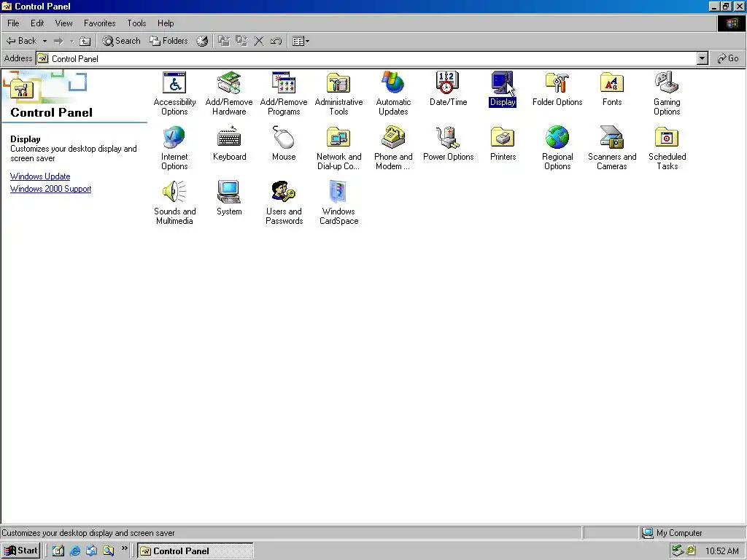Click the Search toolbar button
Image resolution: width=747 pixels, height=560 pixels.
[x=122, y=41]
